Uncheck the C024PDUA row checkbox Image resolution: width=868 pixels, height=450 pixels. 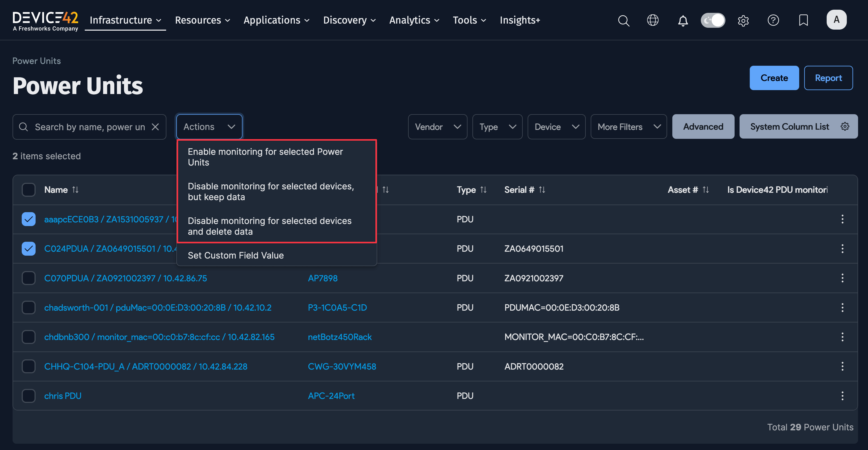(x=29, y=249)
